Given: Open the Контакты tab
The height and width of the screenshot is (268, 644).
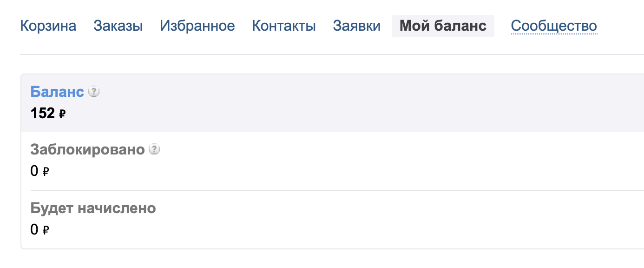Looking at the screenshot, I should [284, 26].
